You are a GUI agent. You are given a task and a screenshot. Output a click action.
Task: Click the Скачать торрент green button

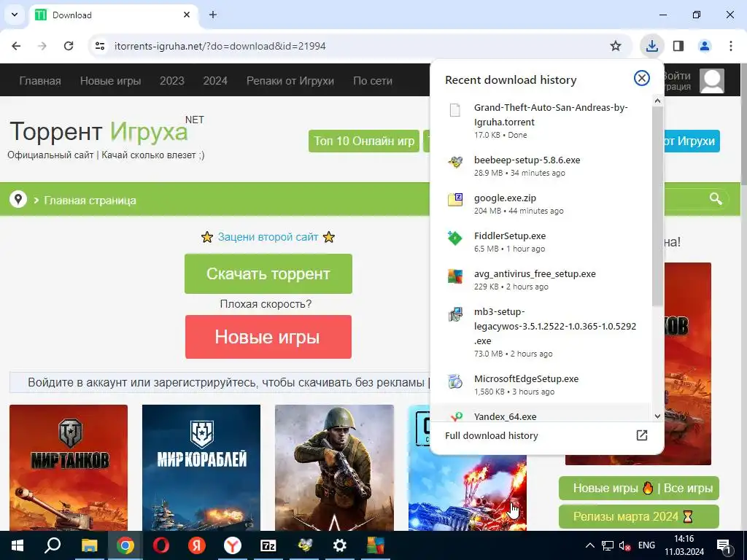click(268, 274)
